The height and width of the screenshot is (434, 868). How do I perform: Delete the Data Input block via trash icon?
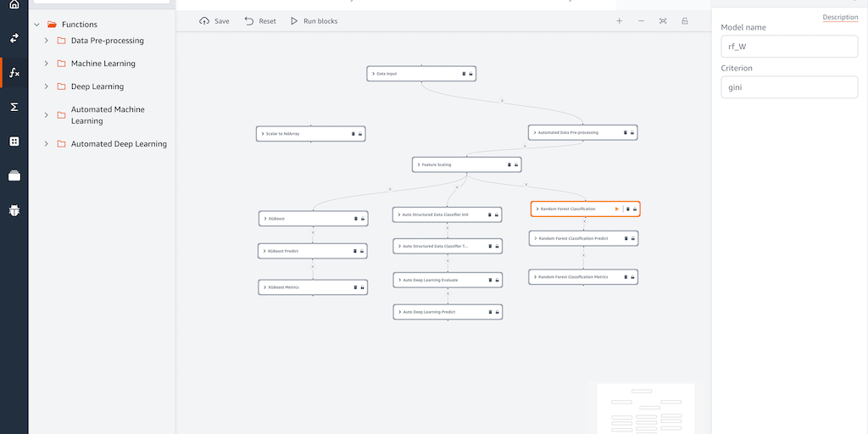pos(464,74)
